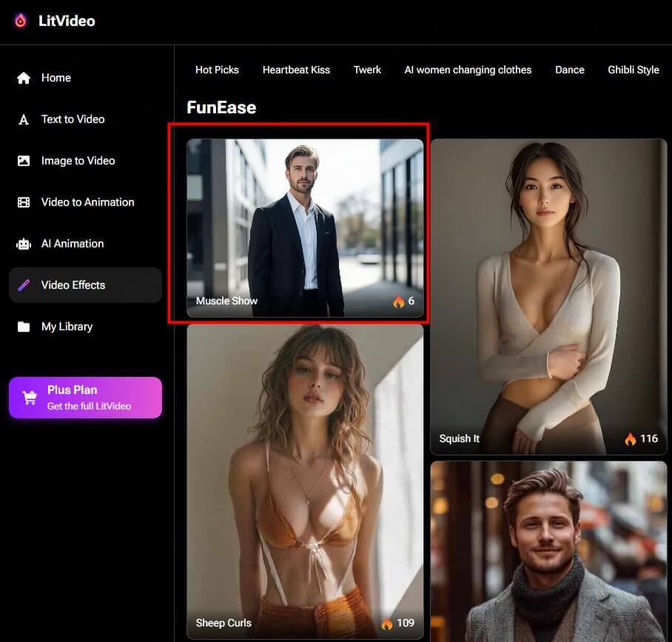Click the Image to Video picture icon

click(x=24, y=161)
